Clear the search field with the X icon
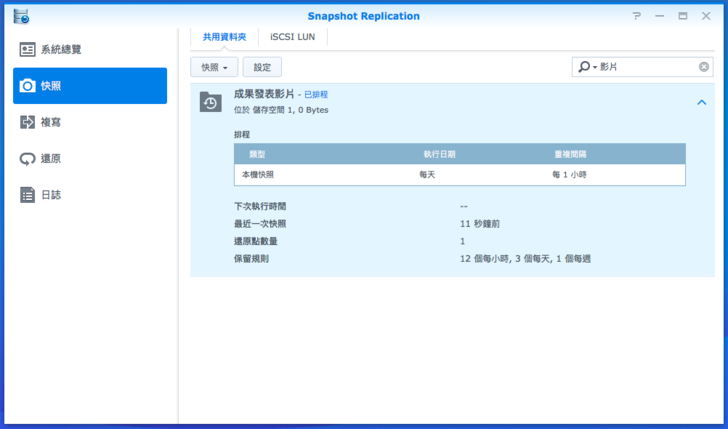Image resolution: width=728 pixels, height=429 pixels. tap(704, 67)
